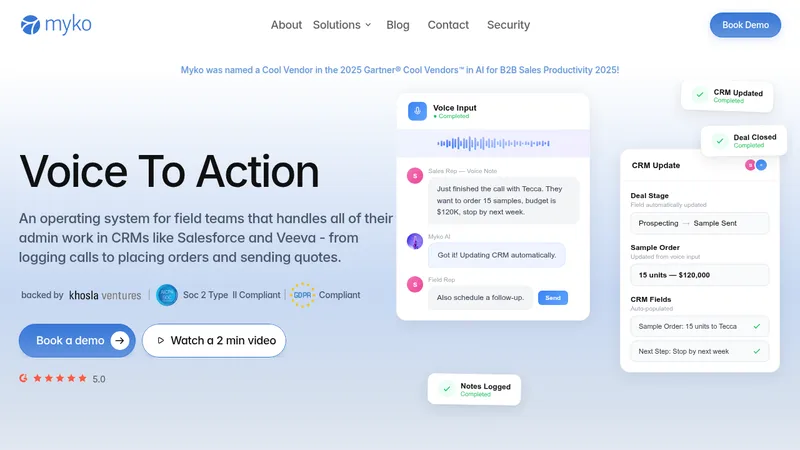Click the 'Voice To Action' headline
The image size is (800, 450).
click(169, 171)
